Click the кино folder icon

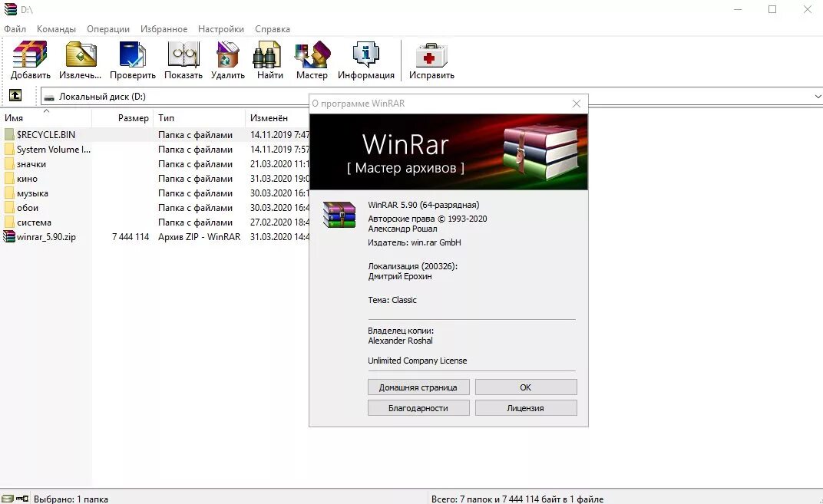tap(9, 179)
